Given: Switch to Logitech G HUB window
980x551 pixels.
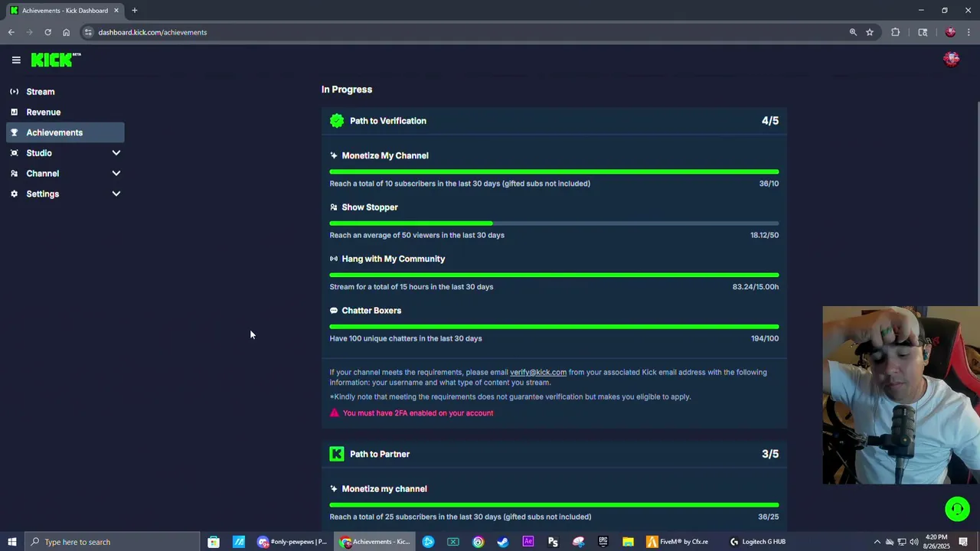Looking at the screenshot, I should tap(757, 542).
